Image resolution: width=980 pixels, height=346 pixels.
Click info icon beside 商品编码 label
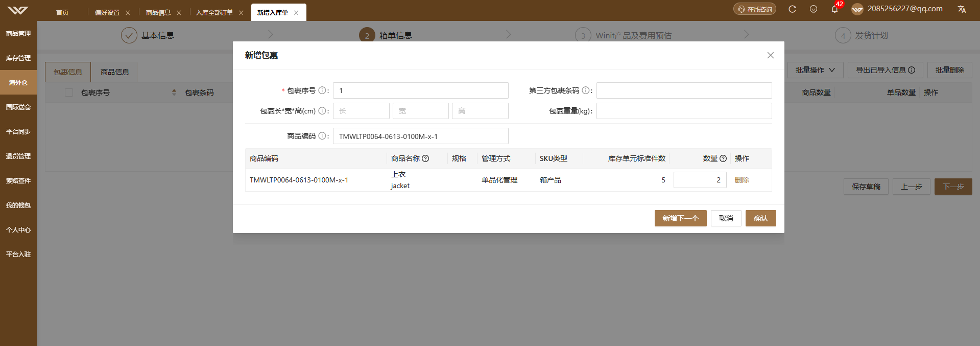pyautogui.click(x=322, y=136)
